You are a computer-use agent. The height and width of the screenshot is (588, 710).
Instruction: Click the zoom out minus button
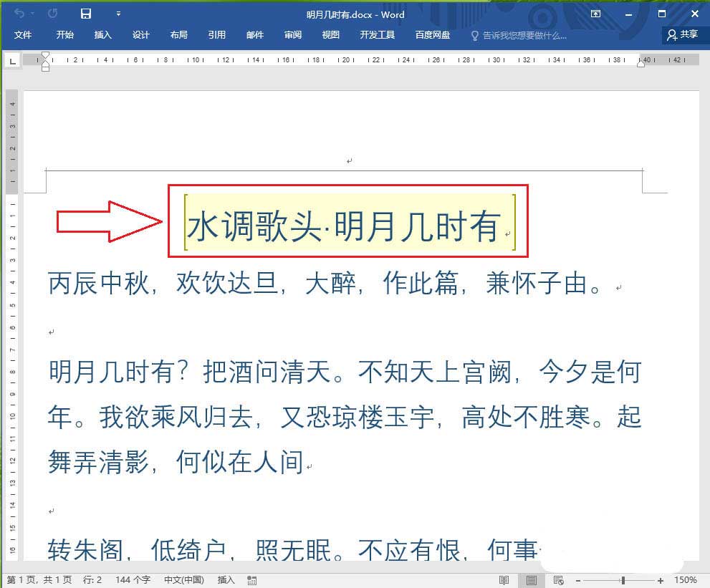point(578,580)
